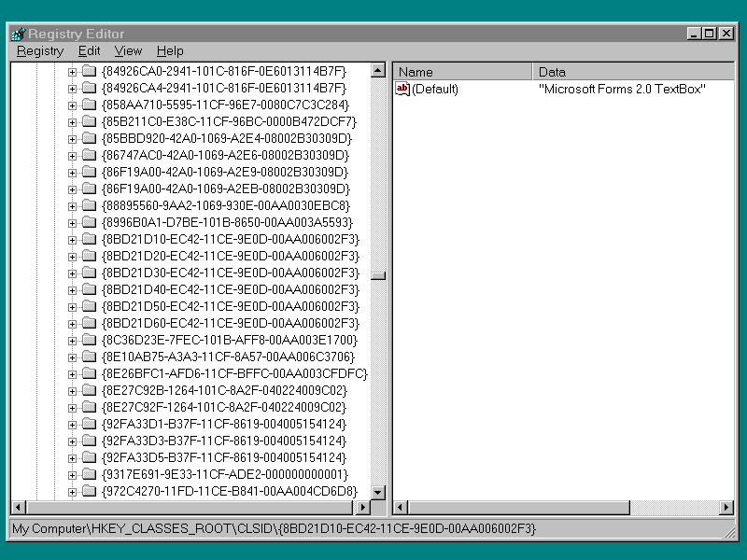The height and width of the screenshot is (560, 747).
Task: Expand the {85B211C0-E38C-11CF-96BC-0000B472DCF7} key
Action: point(73,121)
